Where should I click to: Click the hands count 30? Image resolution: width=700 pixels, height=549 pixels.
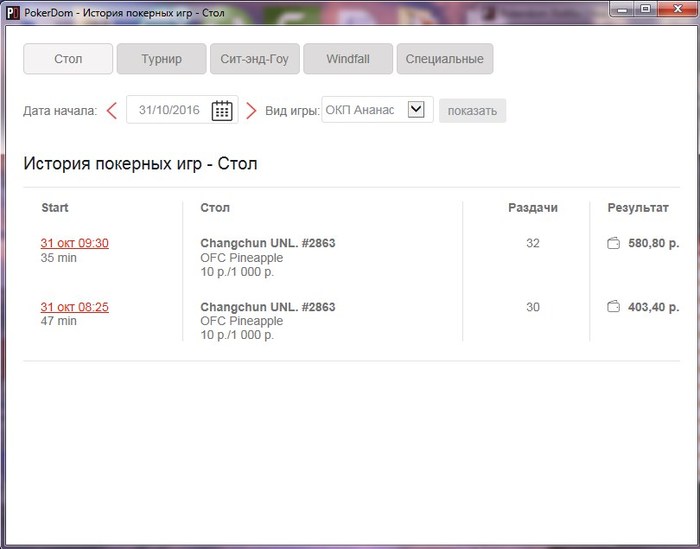pos(533,307)
